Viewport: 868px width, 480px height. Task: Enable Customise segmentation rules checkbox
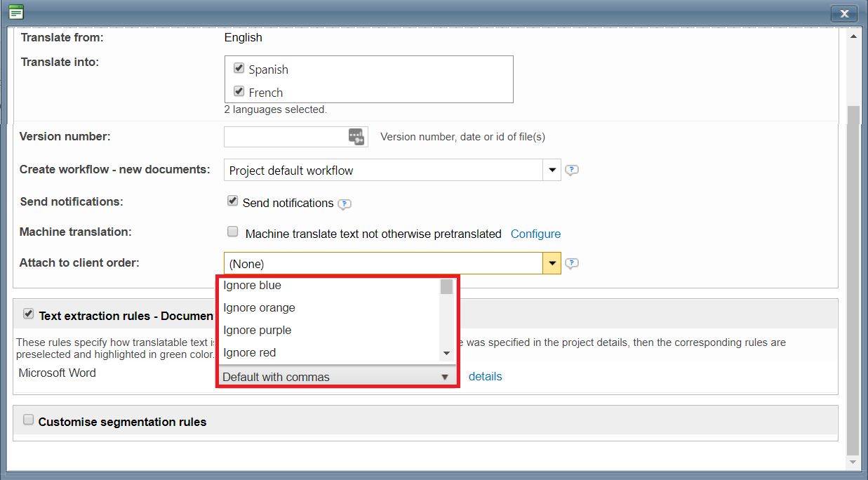click(29, 420)
